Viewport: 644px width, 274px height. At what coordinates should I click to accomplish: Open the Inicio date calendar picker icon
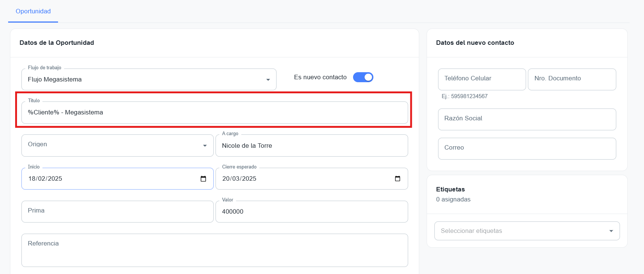203,179
